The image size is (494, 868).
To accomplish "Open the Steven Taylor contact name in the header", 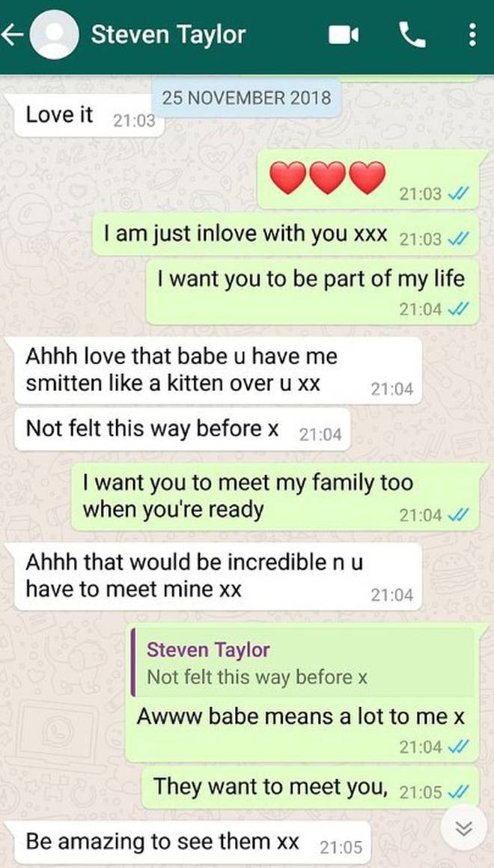I will coord(168,35).
